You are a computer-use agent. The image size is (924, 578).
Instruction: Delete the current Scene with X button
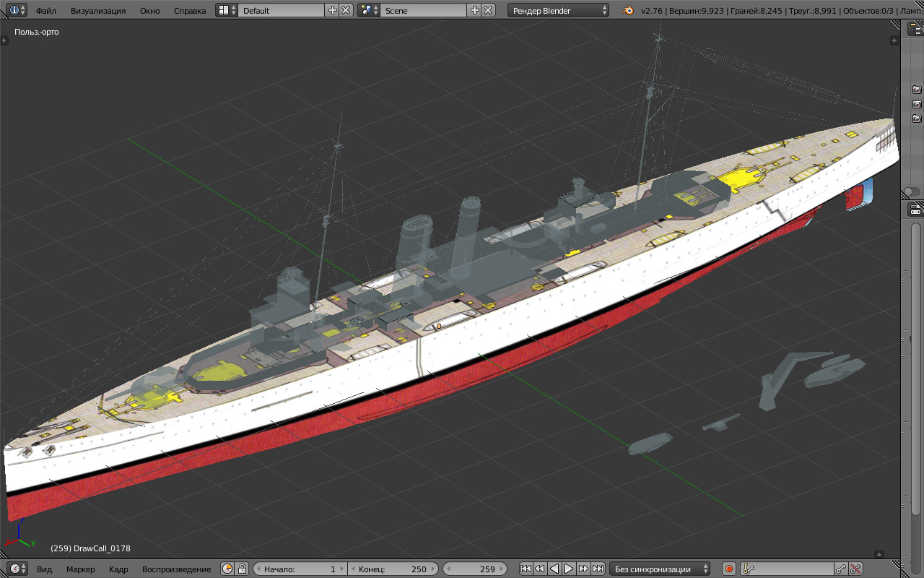click(488, 10)
